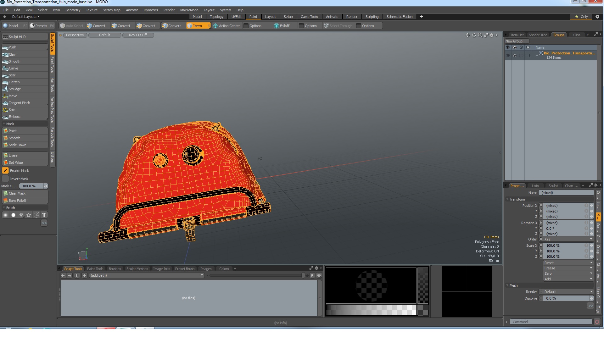Open the Default Layouts dropdown
Image resolution: width=604 pixels, height=364 pixels.
point(26,17)
